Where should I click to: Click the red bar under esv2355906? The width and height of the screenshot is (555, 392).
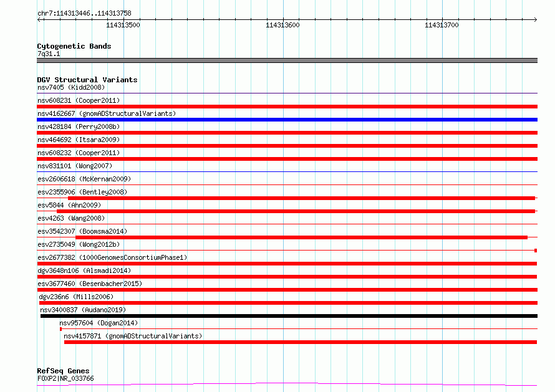302,198
